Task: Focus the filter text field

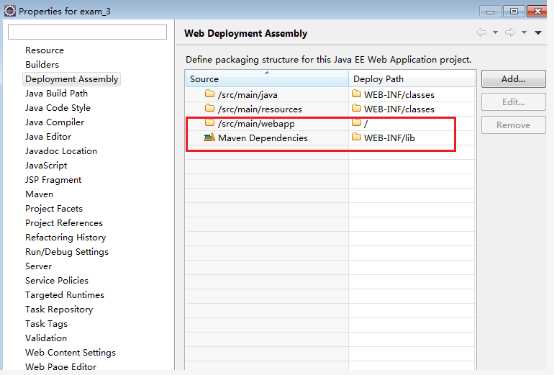Action: click(87, 32)
